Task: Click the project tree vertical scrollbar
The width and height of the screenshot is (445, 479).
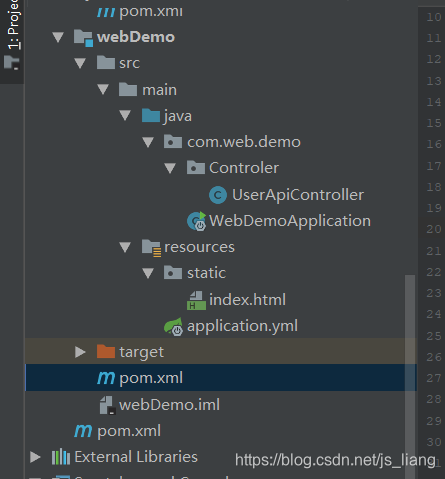Action: coord(410,377)
